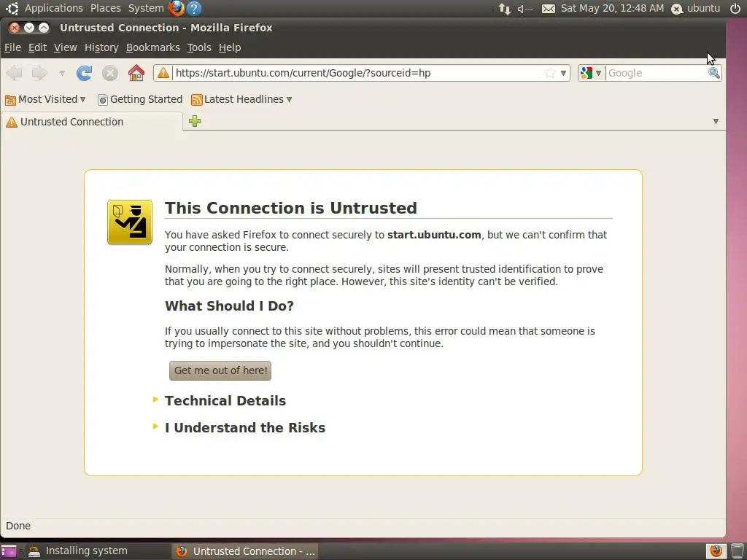The image size is (747, 560).
Task: Click the bold start.ubuntu.com text
Action: 434,235
